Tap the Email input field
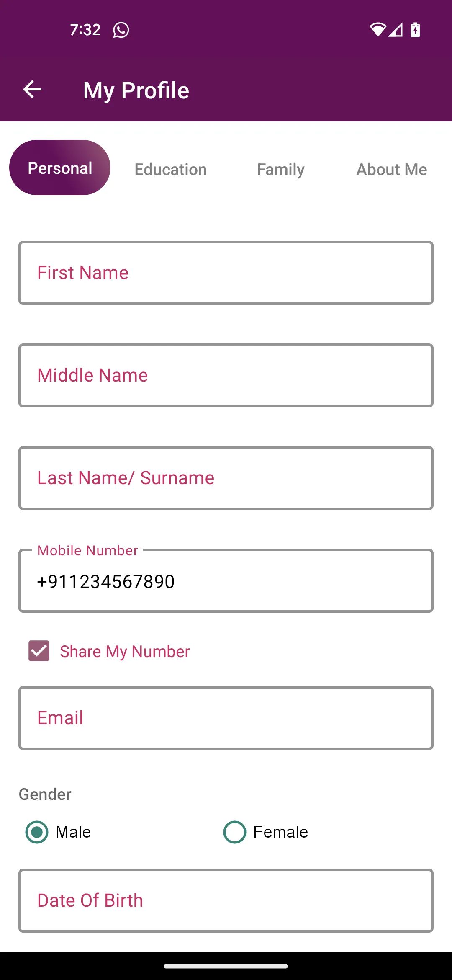The width and height of the screenshot is (452, 980). [x=226, y=718]
